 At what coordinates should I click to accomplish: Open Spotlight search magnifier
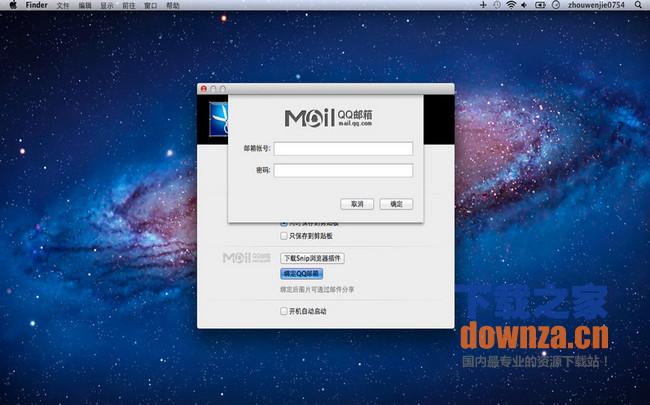(x=638, y=5)
